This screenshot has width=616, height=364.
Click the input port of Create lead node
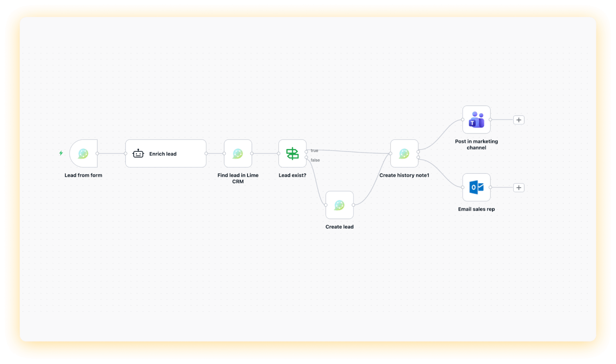point(326,205)
